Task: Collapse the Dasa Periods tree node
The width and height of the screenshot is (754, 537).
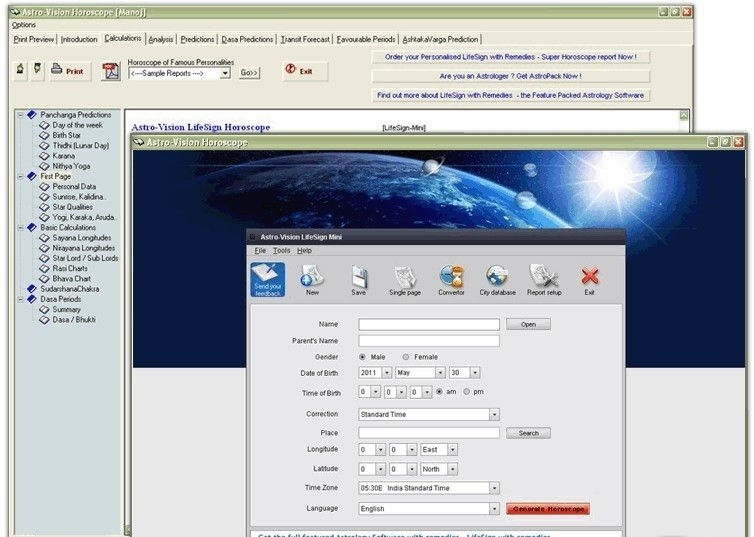Action: coord(20,299)
